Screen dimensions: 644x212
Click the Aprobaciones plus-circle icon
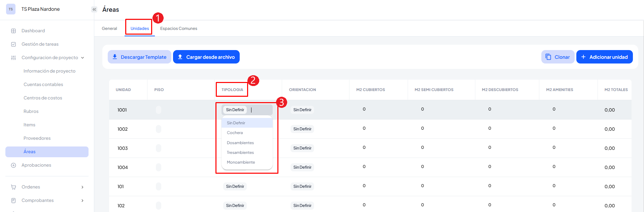[x=13, y=165]
